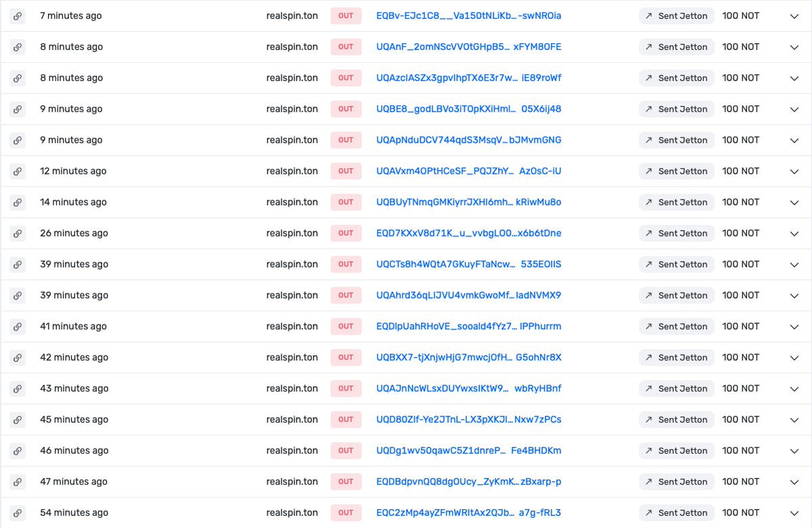Click 100 NOT amount in 12 minutes ago row
The image size is (812, 528).
tap(741, 171)
